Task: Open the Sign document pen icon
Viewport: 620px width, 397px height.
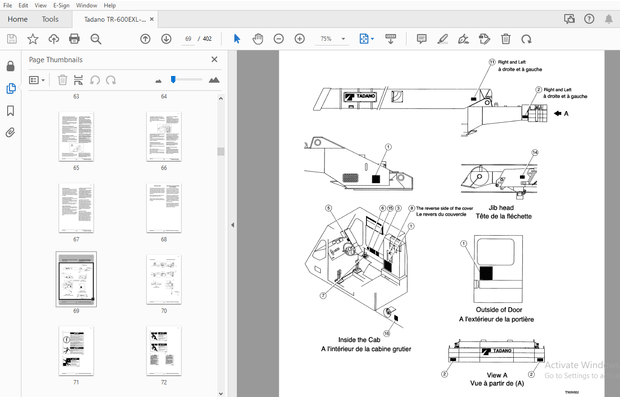Action: 463,39
